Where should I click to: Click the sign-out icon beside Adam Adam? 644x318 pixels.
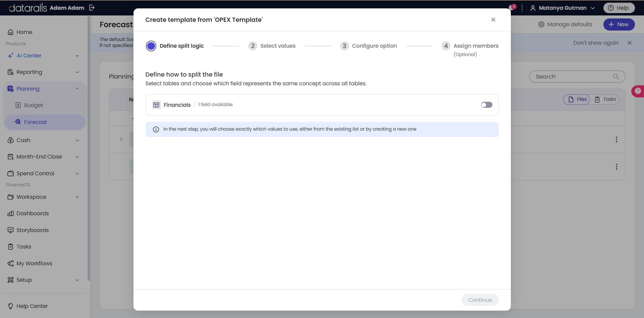pyautogui.click(x=92, y=8)
